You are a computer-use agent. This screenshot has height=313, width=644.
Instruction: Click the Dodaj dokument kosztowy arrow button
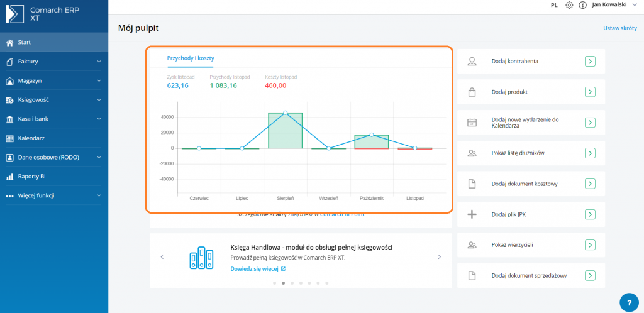pos(590,184)
